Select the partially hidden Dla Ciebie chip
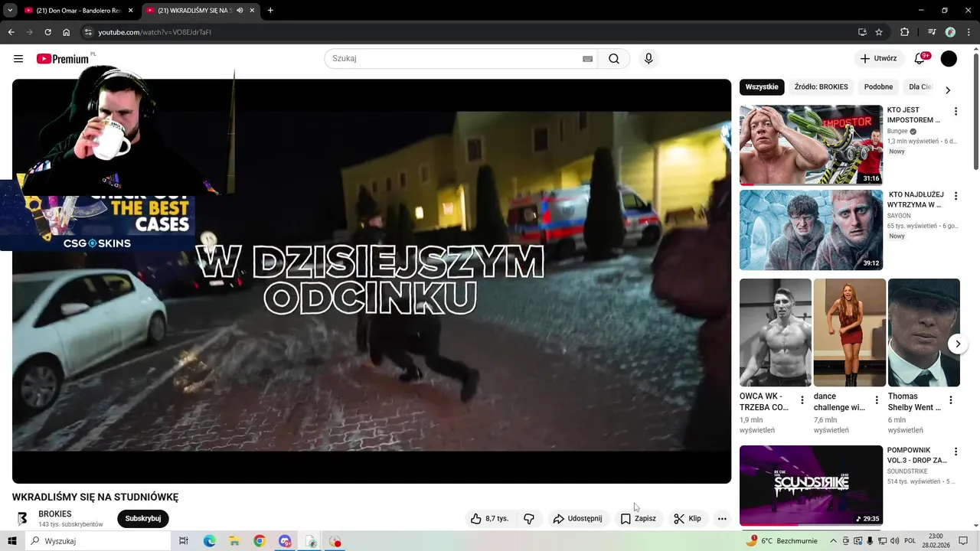This screenshot has width=980, height=551. 920,87
